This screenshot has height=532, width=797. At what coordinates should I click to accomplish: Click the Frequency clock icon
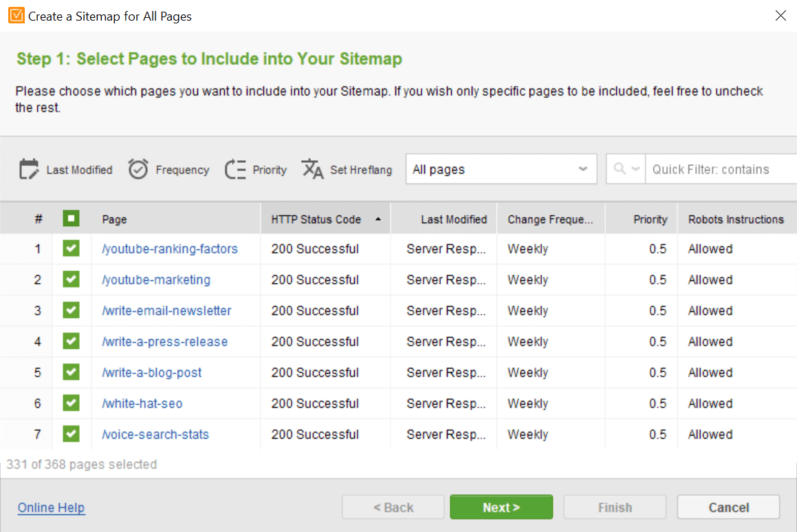click(x=138, y=169)
